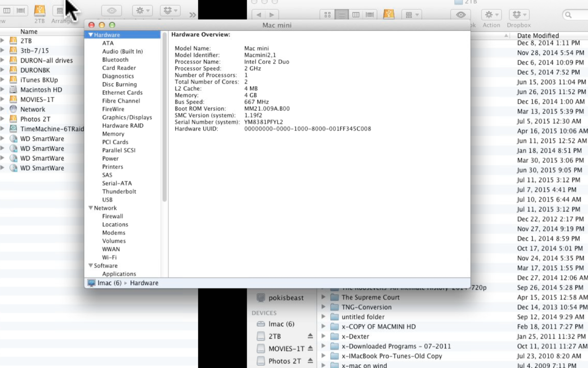Click the search field in right Finder window
This screenshot has width=588, height=368.
coord(575,15)
